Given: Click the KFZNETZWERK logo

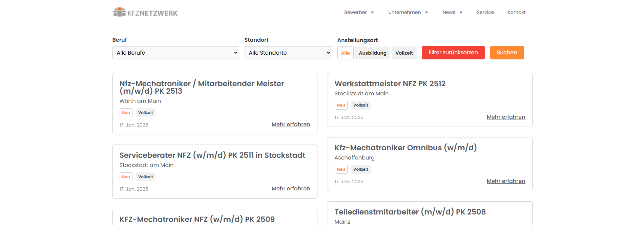Looking at the screenshot, I should tap(145, 13).
